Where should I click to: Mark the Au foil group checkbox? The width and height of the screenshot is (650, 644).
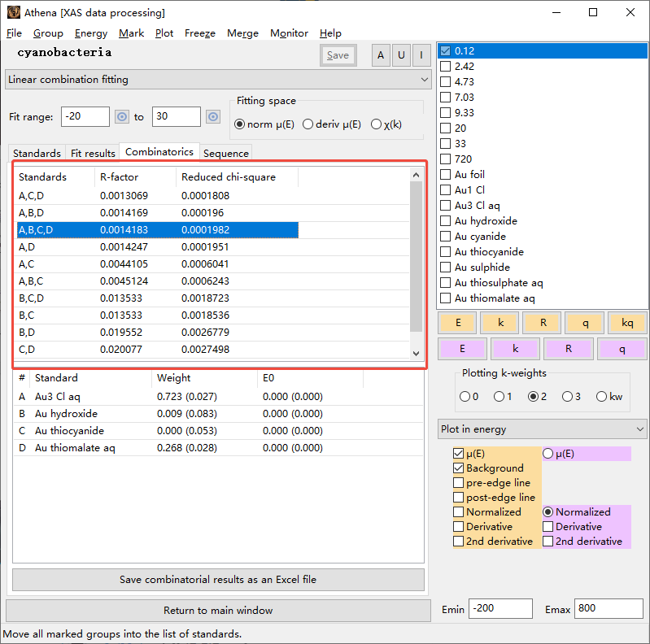tap(445, 175)
